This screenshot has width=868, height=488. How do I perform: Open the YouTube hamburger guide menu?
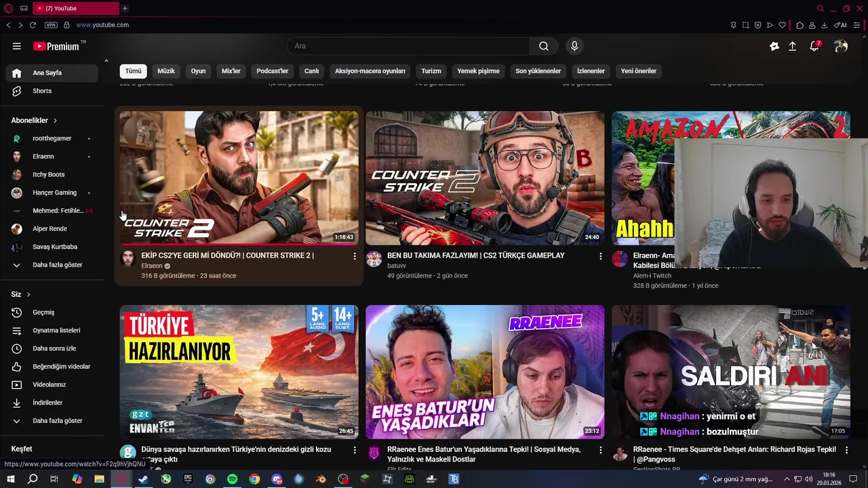click(x=16, y=46)
